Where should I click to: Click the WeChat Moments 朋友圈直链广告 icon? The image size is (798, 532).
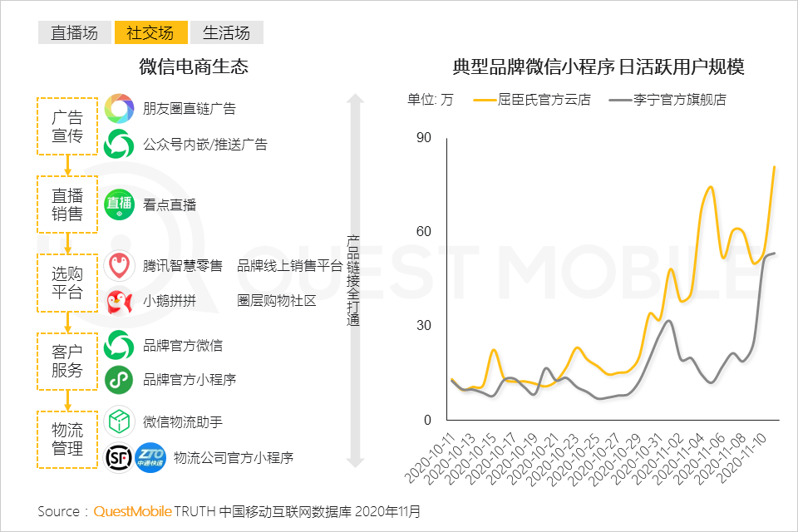click(x=119, y=107)
